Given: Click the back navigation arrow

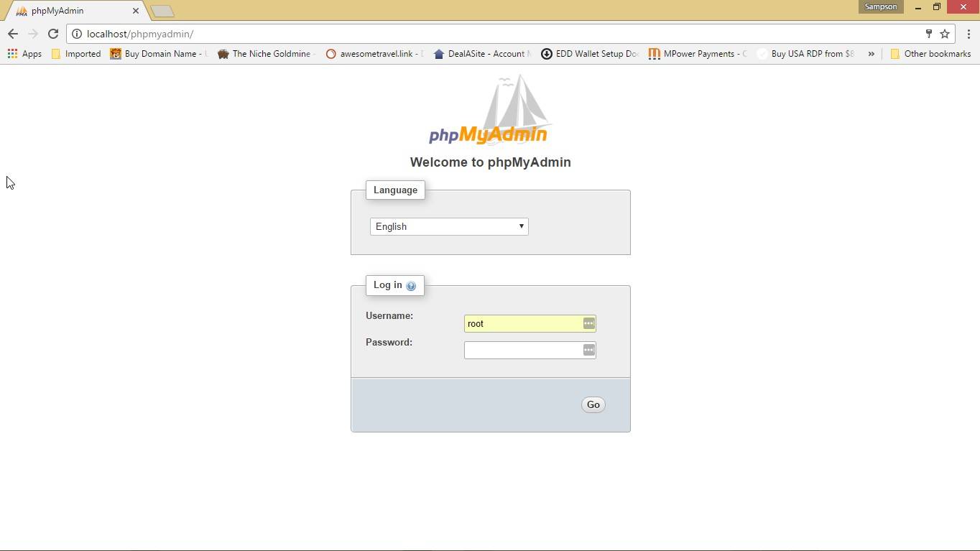Looking at the screenshot, I should tap(12, 34).
